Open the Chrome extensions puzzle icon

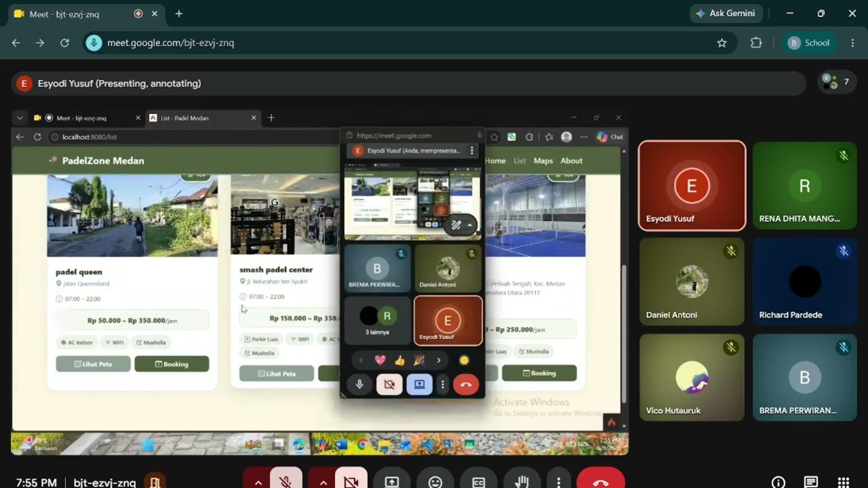pyautogui.click(x=756, y=43)
